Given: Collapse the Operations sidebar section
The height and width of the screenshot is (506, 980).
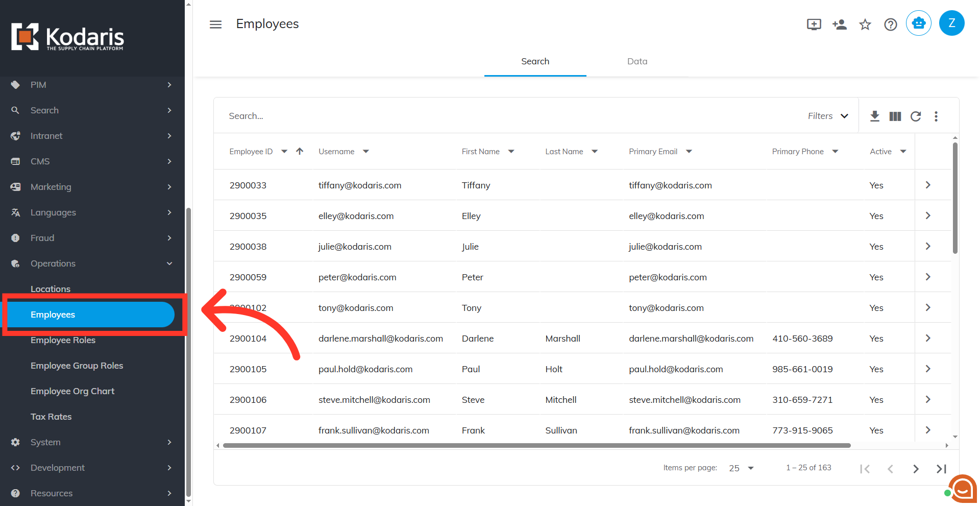Looking at the screenshot, I should point(92,263).
